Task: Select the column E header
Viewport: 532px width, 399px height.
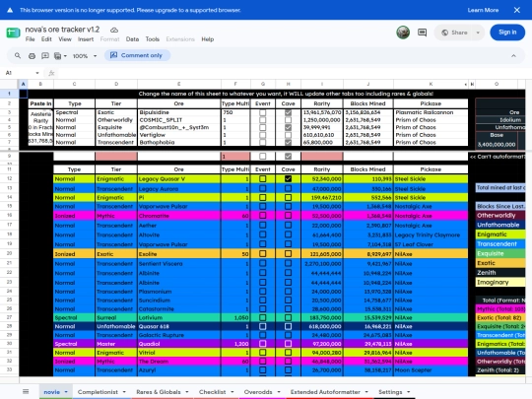Action: [179, 84]
